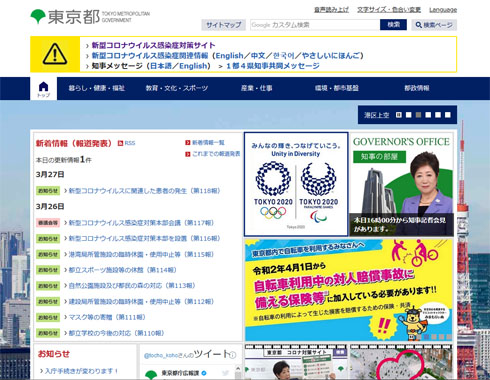Open 新型コロナウイルス感染症関連情報 link
This screenshot has width=490, height=380.
tap(150, 56)
